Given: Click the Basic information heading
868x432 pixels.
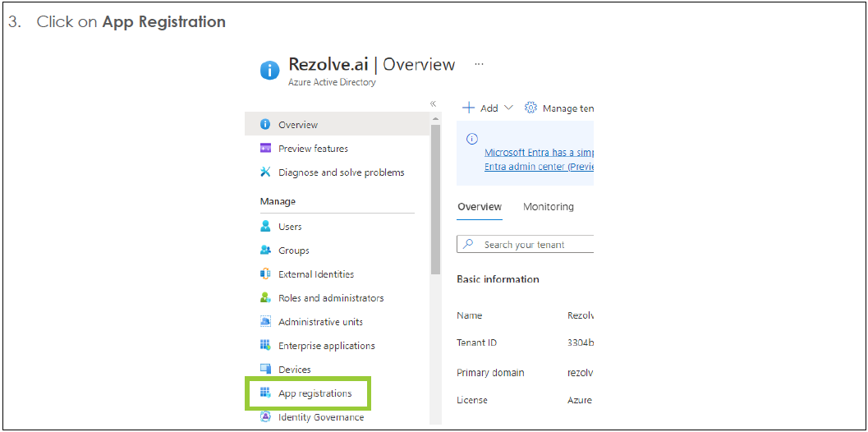Looking at the screenshot, I should [498, 279].
